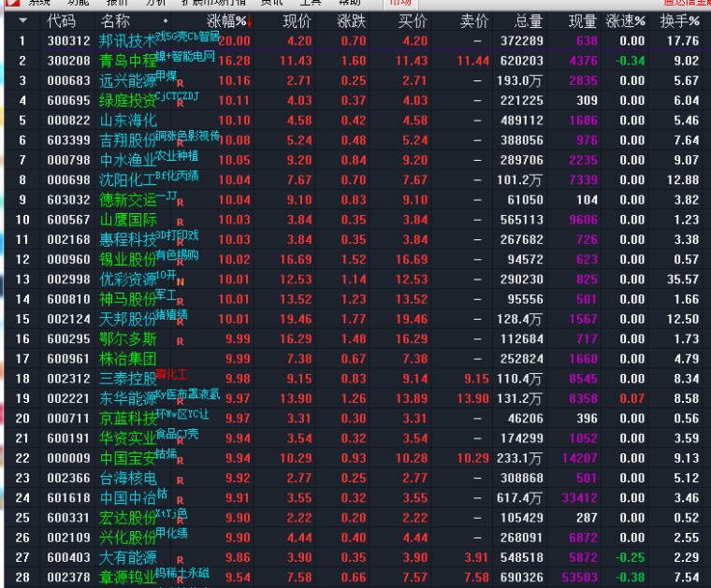
Task: Click R marker in 远兴能源 row
Action: (180, 83)
